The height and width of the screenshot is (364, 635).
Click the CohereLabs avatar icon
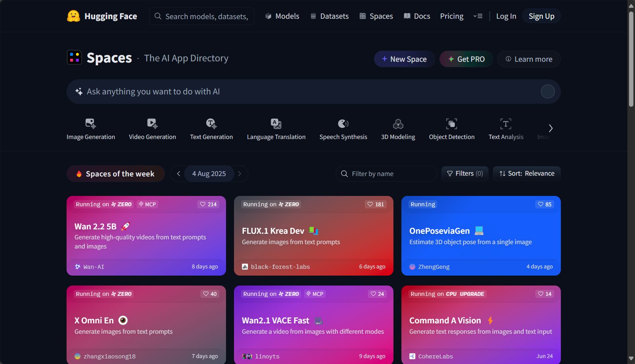413,356
